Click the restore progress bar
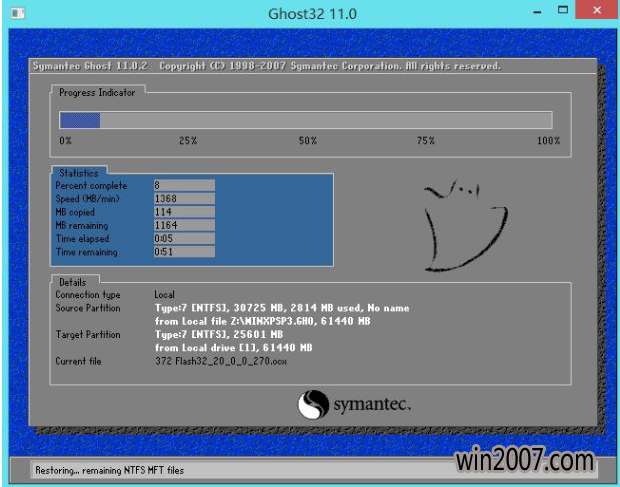The width and height of the screenshot is (620, 487). [x=306, y=120]
